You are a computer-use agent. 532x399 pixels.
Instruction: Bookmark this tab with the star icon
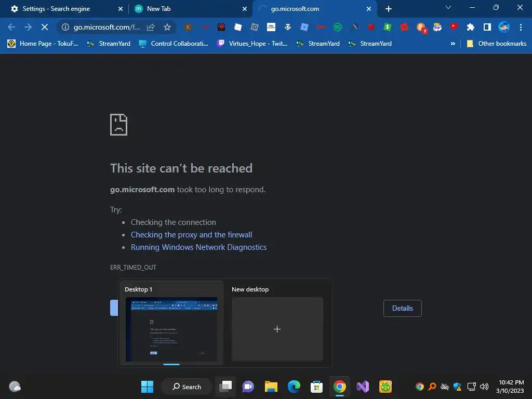click(167, 27)
